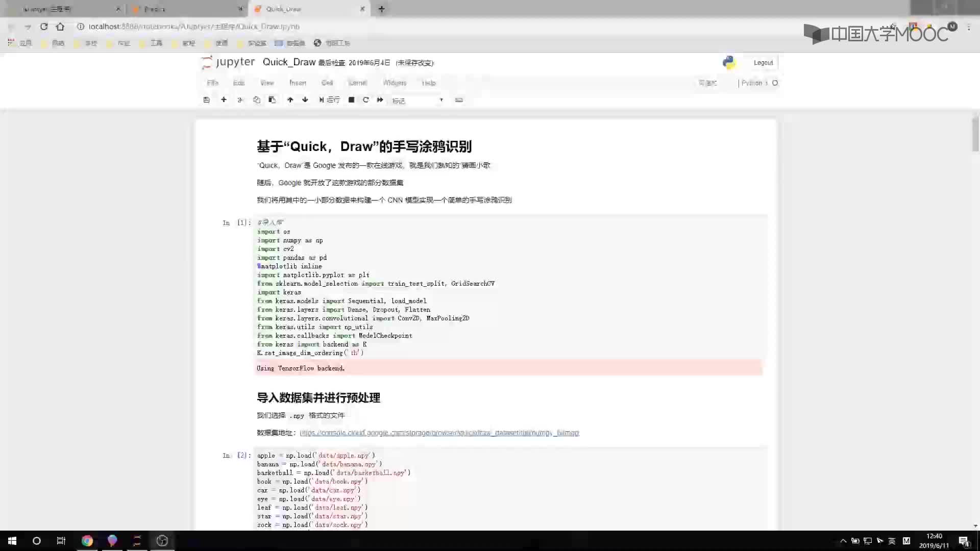The image size is (980, 551).
Task: Open a new browser tab
Action: click(x=381, y=9)
